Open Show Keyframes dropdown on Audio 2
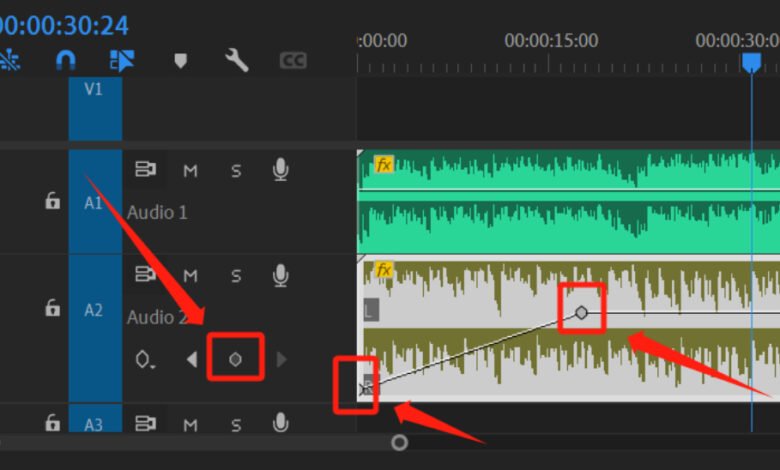 coord(145,360)
